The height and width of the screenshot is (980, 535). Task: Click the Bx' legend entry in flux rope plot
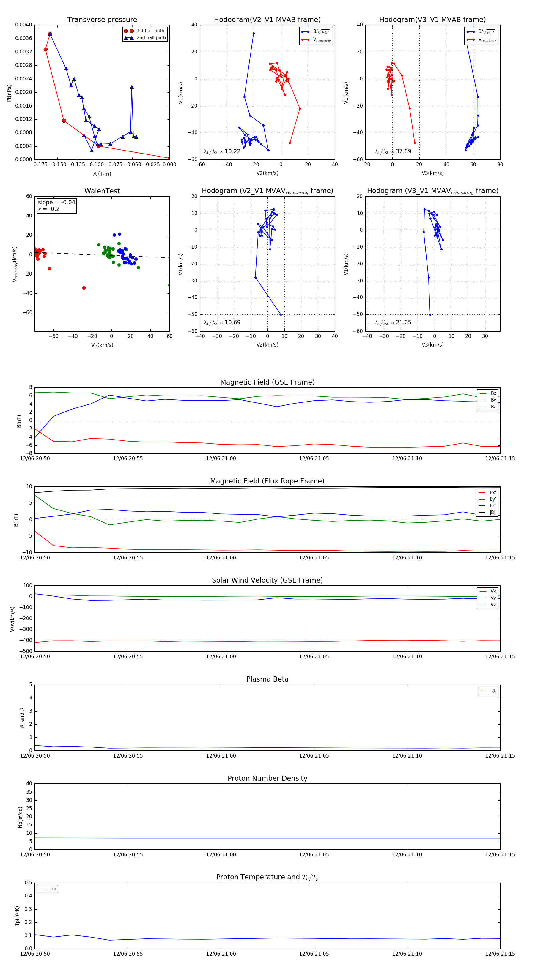click(x=487, y=493)
